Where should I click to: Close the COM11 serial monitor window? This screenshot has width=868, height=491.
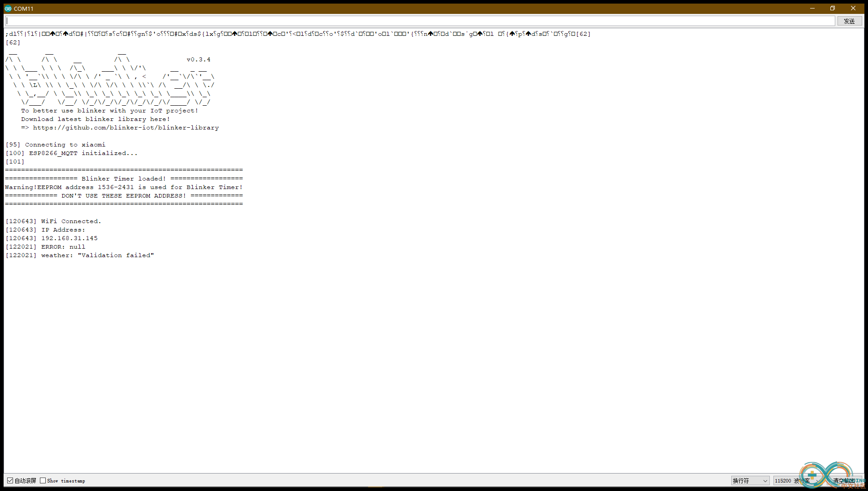[853, 8]
